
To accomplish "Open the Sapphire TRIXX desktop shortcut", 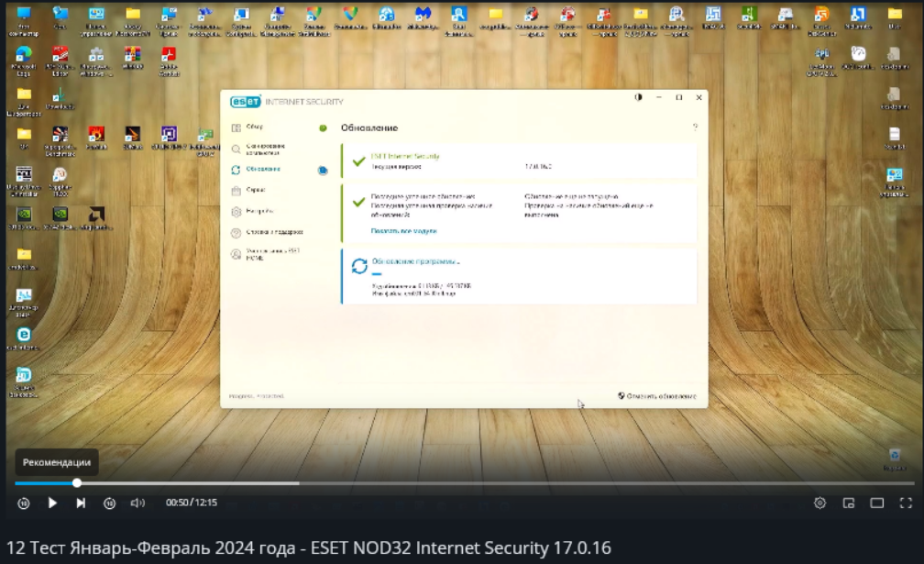I will click(x=60, y=181).
